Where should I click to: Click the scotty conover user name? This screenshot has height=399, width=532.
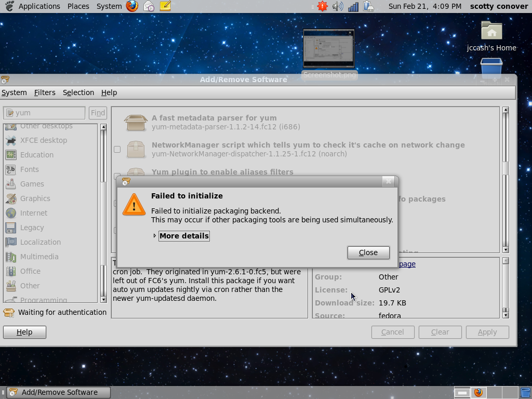[499, 6]
